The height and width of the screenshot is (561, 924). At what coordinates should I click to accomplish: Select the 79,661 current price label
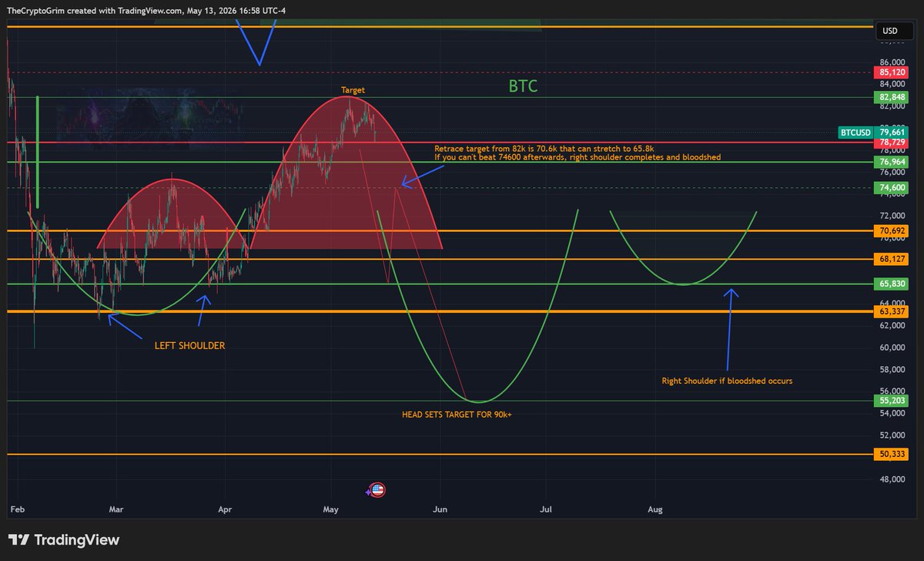(x=891, y=133)
